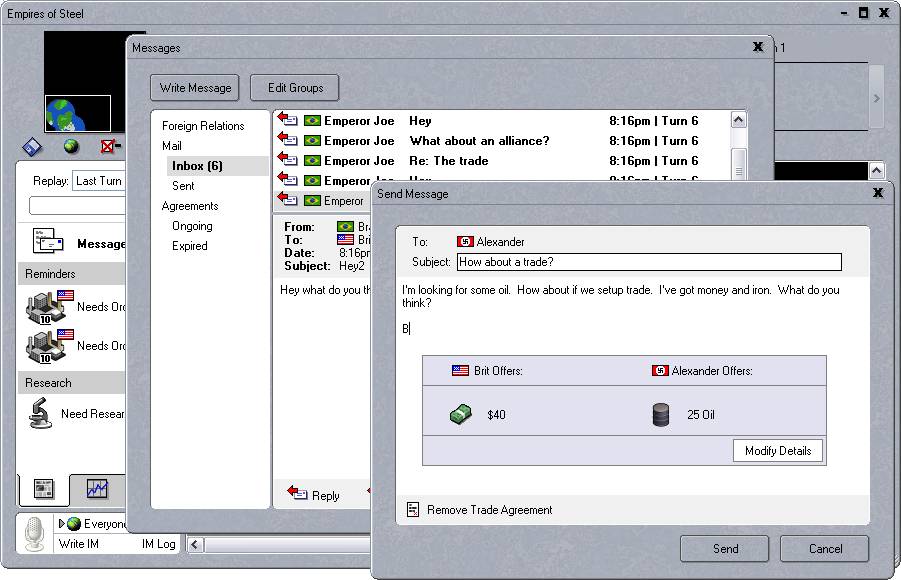Click the money stack icon in Brit Offers
This screenshot has height=580, width=901.
tap(460, 414)
